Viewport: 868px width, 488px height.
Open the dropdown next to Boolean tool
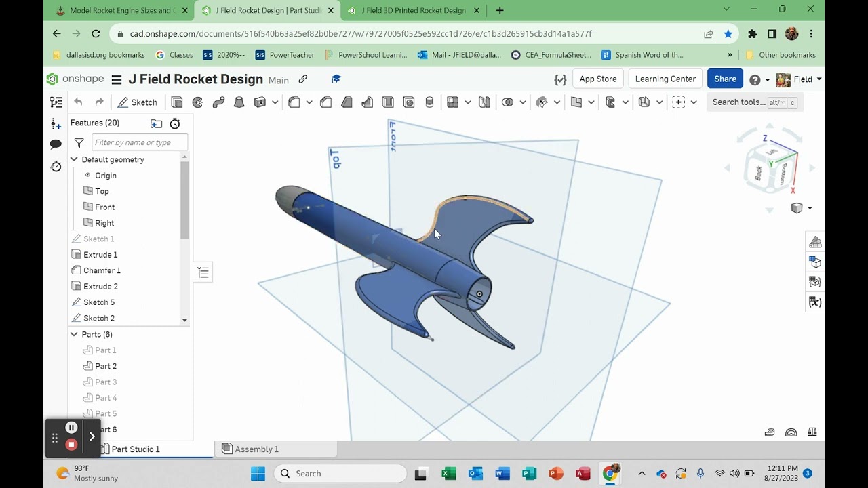522,102
